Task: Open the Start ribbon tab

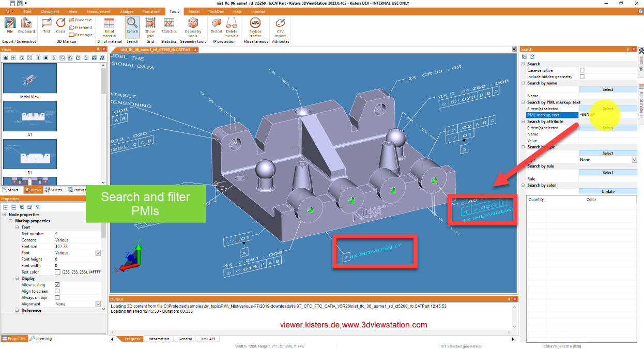Action: click(x=27, y=11)
